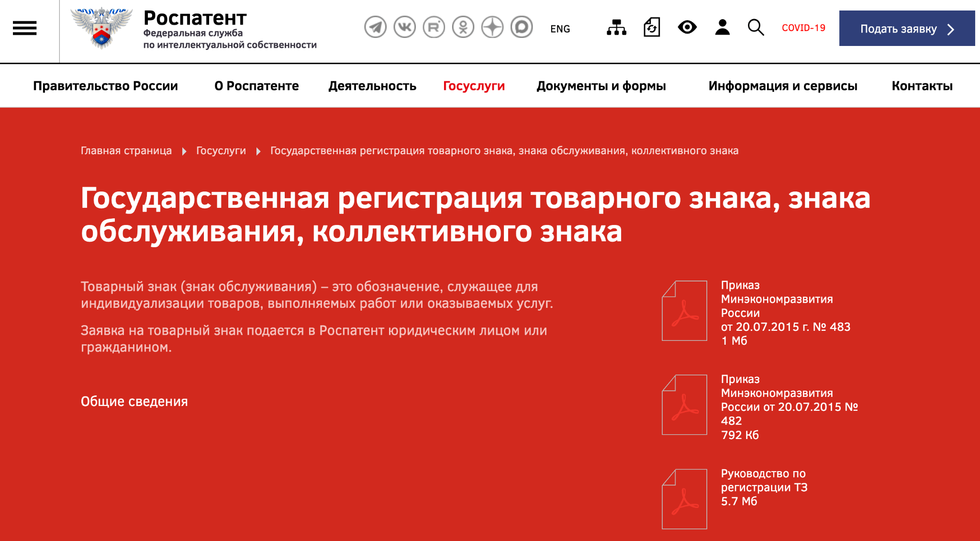Click the Подать заявку button

(x=907, y=29)
